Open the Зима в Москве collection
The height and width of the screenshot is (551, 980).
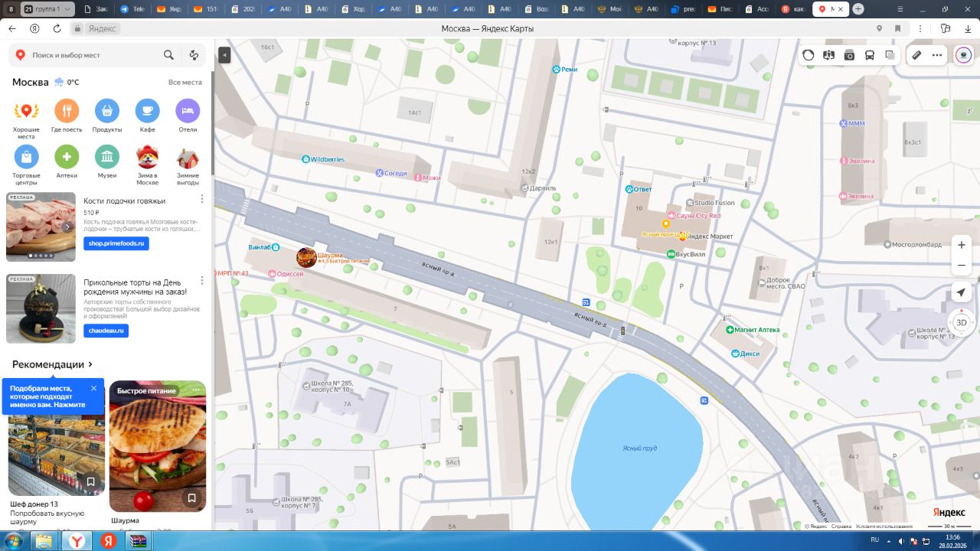coord(148,165)
